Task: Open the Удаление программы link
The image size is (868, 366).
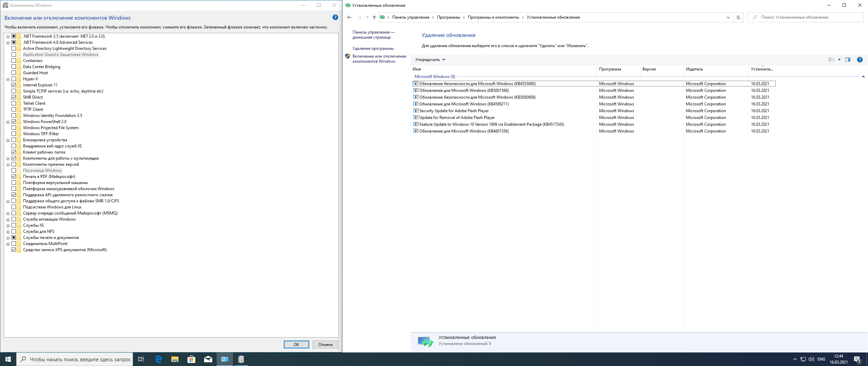Action: tap(373, 48)
